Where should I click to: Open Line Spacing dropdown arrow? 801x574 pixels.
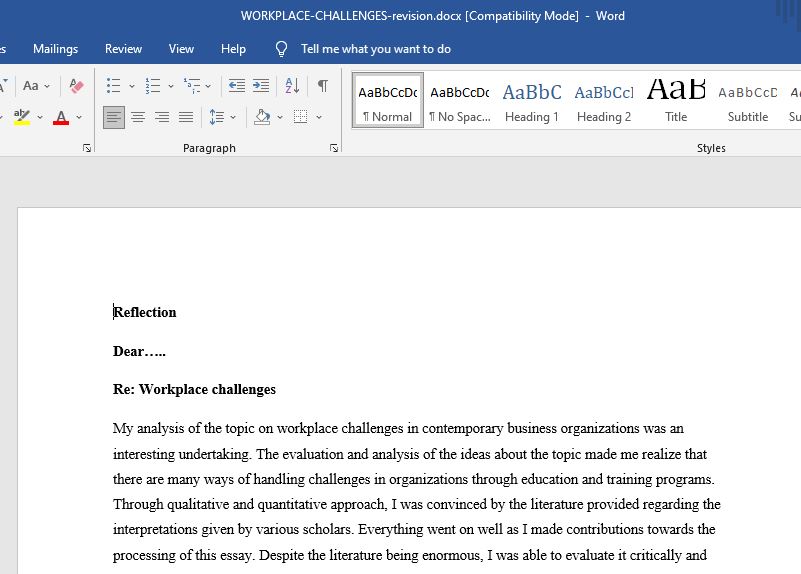pyautogui.click(x=233, y=117)
